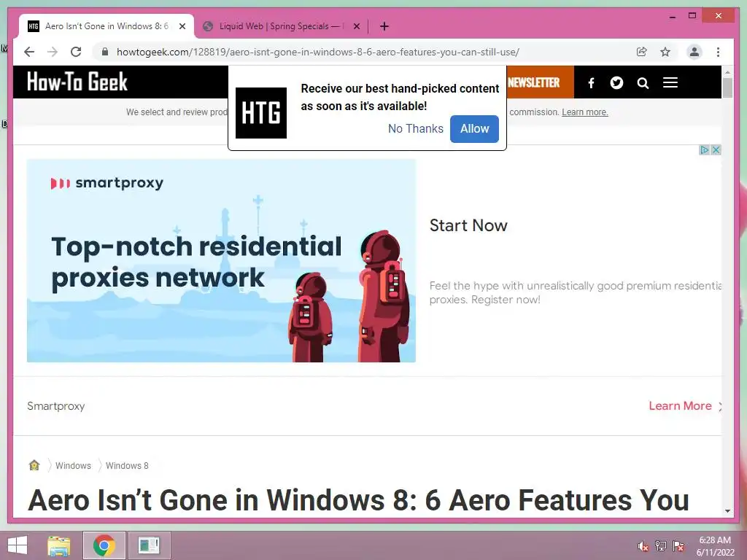Click the article headline Aero Isn't Gone
Image resolution: width=747 pixels, height=560 pixels.
[358, 500]
